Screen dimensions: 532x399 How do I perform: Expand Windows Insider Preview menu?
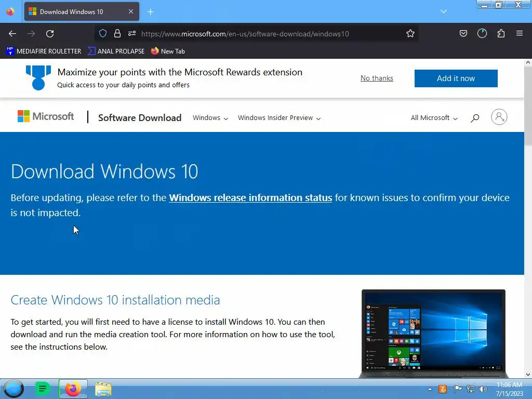(279, 118)
